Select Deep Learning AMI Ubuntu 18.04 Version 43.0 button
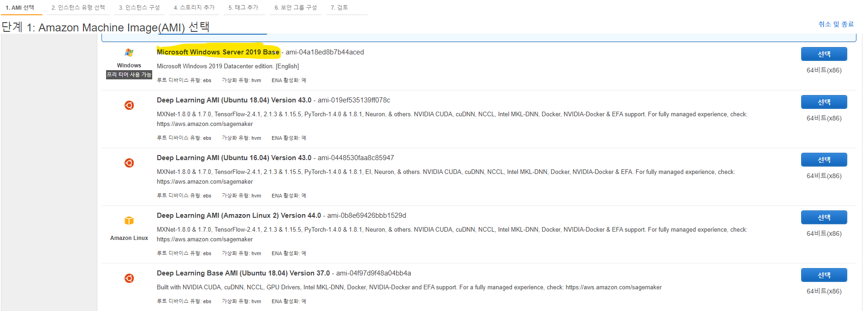 (824, 102)
